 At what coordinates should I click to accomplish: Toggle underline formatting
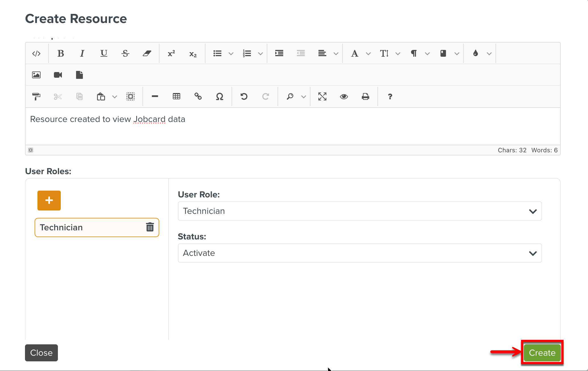tap(104, 54)
